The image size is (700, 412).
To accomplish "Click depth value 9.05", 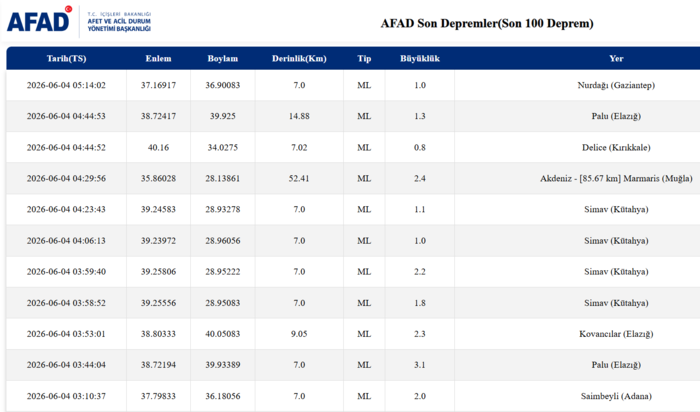I will [299, 334].
